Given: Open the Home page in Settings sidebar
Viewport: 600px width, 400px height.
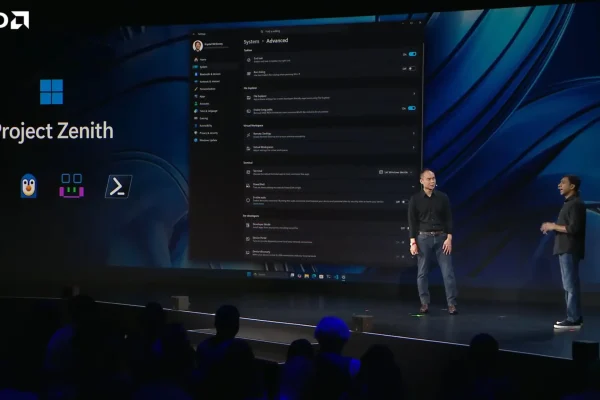Looking at the screenshot, I should [x=201, y=59].
